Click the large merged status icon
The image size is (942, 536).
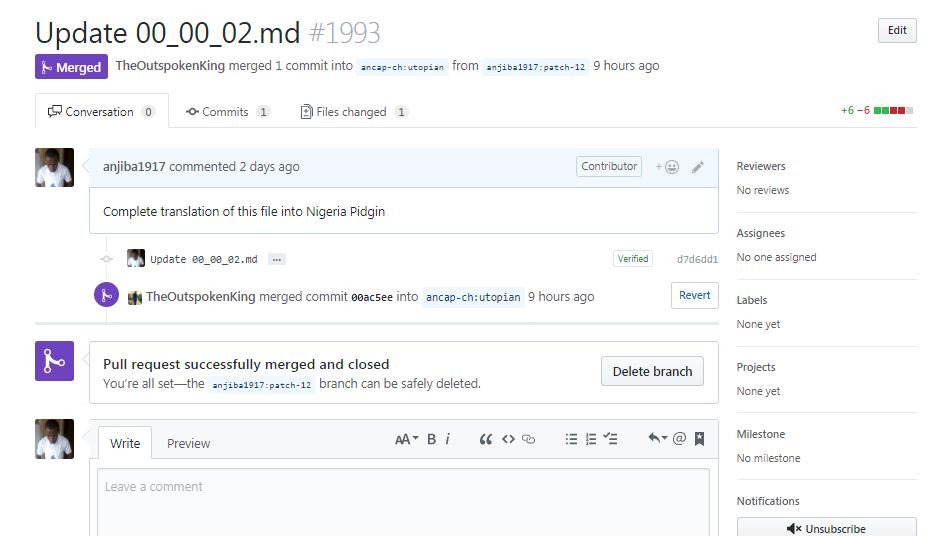[54, 361]
